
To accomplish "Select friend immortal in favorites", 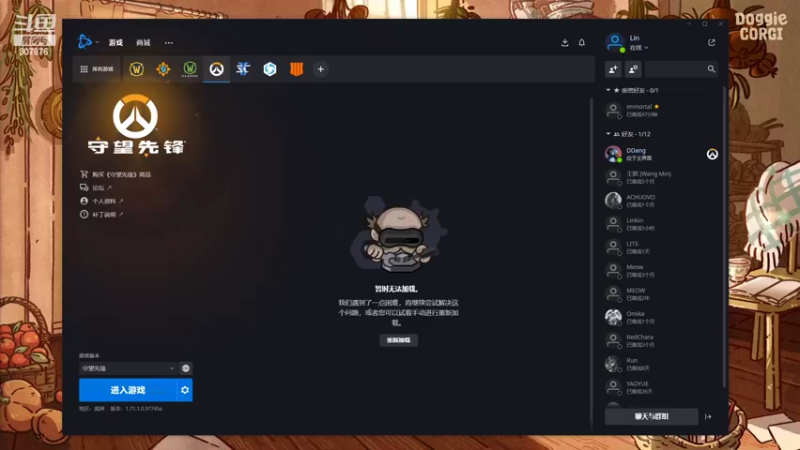I will point(662,110).
